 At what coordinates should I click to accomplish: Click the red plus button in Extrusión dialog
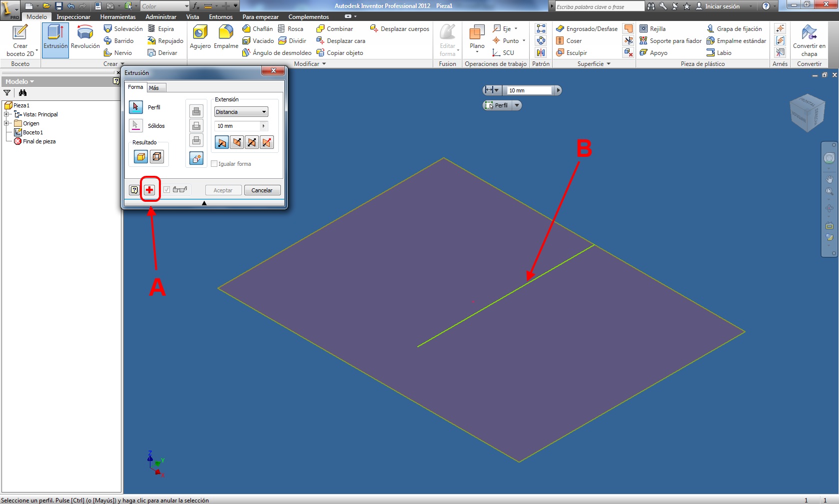tap(149, 190)
